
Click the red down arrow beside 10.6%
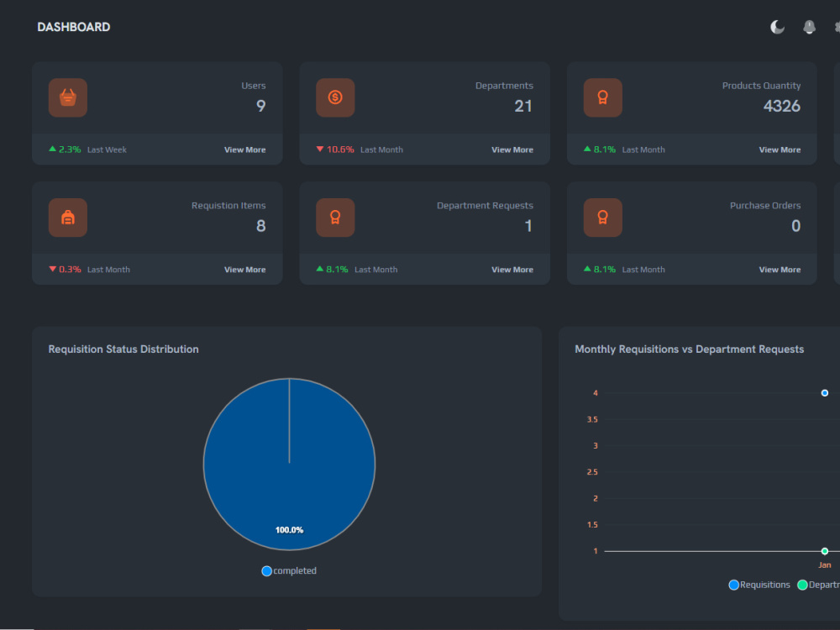coord(320,149)
